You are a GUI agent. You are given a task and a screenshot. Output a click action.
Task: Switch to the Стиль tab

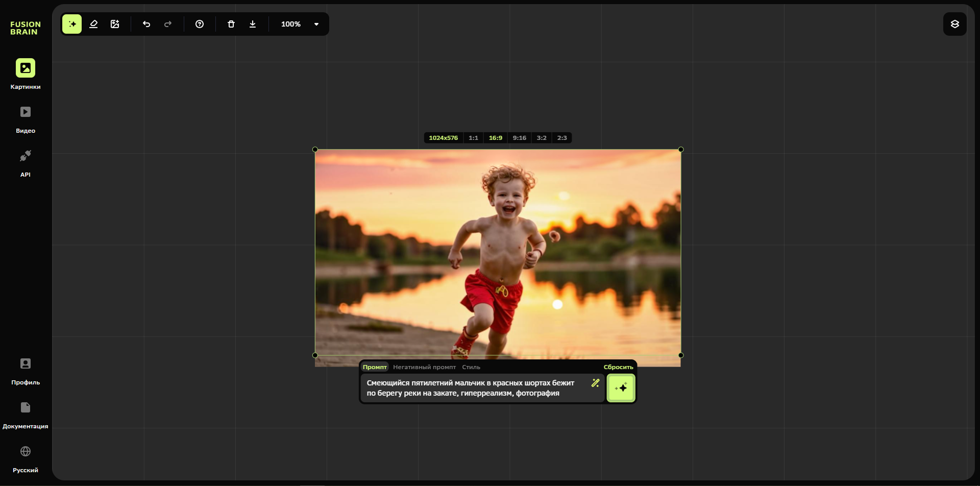click(x=471, y=367)
